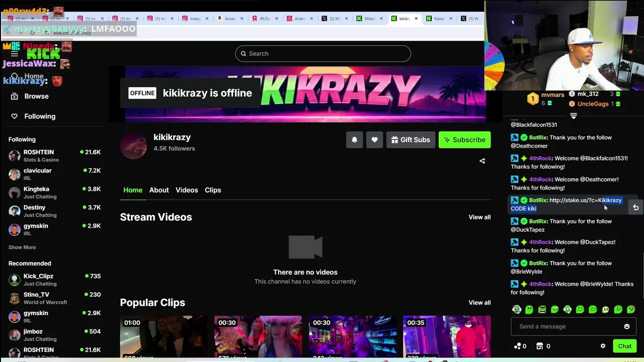644x362 pixels.
Task: Open the About channel tab
Action: (x=159, y=190)
